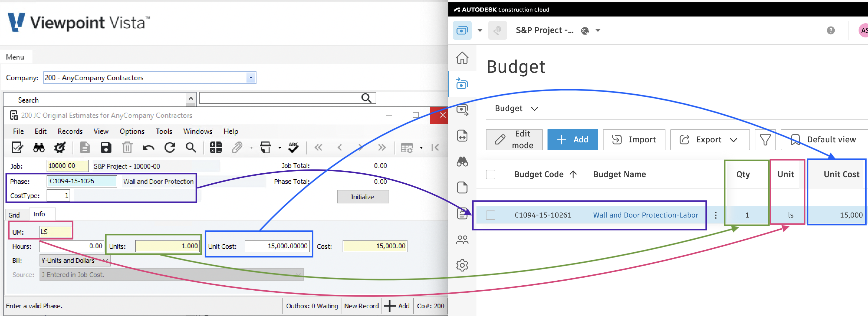Open the Wall and Door Protection-Labor link
868x316 pixels.
645,215
